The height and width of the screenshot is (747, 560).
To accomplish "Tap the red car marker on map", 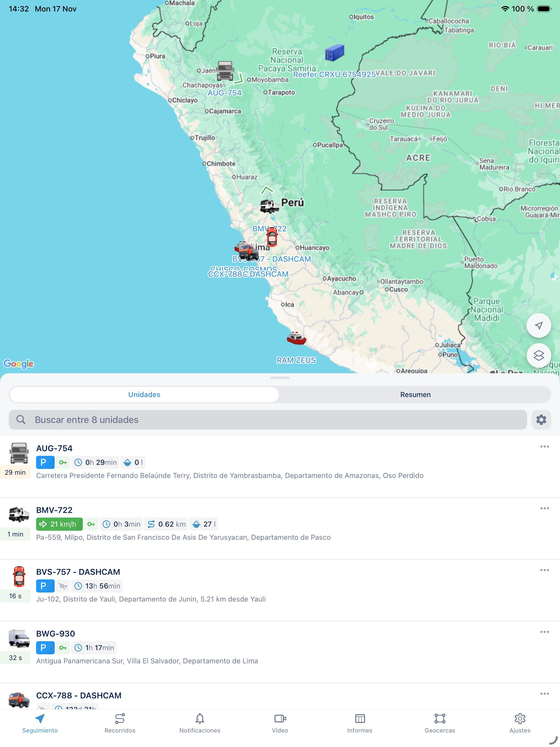I will 272,237.
